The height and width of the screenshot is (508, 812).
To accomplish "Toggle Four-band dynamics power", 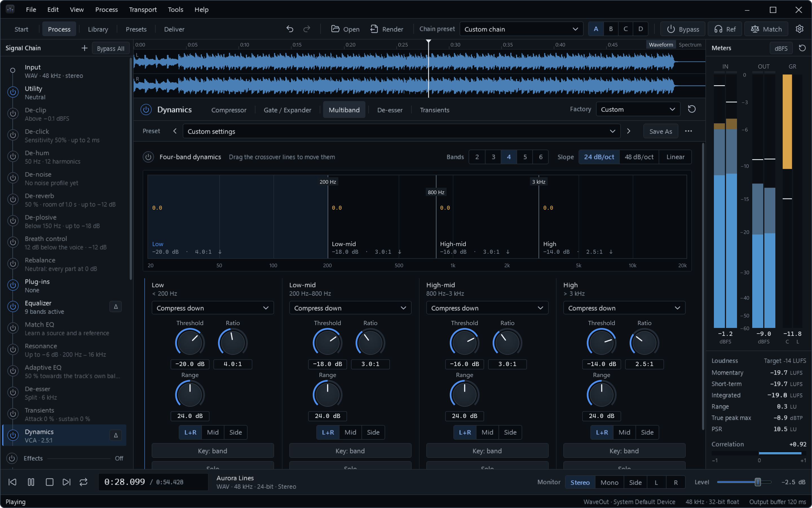I will click(x=148, y=157).
